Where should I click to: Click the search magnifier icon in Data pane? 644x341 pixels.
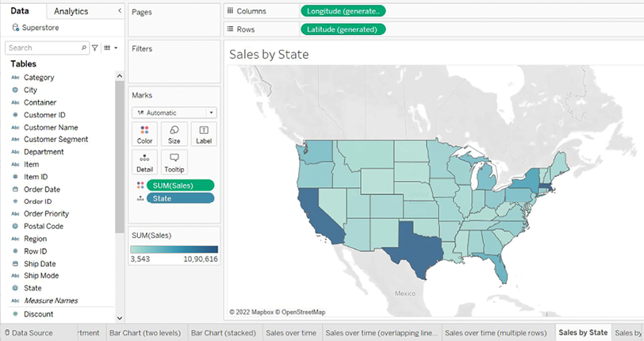click(85, 48)
